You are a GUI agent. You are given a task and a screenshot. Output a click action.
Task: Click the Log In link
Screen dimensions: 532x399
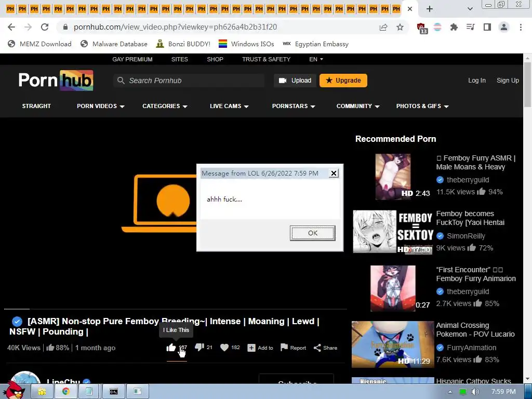coord(477,81)
